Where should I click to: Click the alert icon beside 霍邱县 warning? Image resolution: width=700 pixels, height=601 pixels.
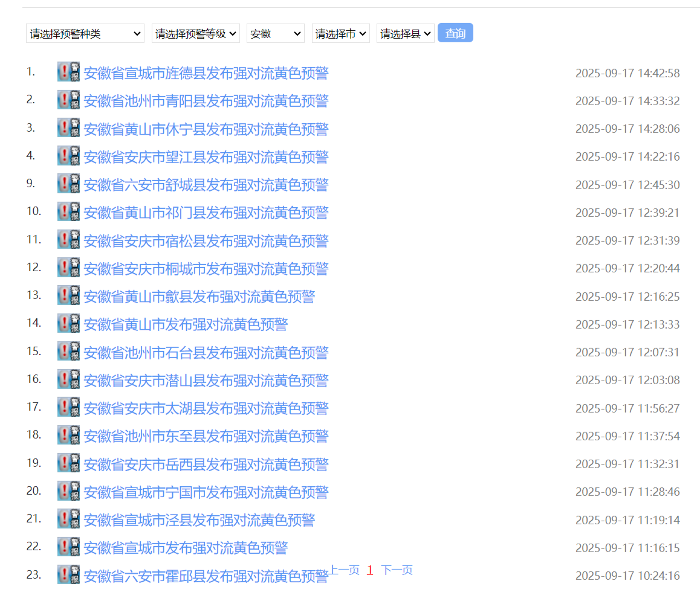(68, 574)
